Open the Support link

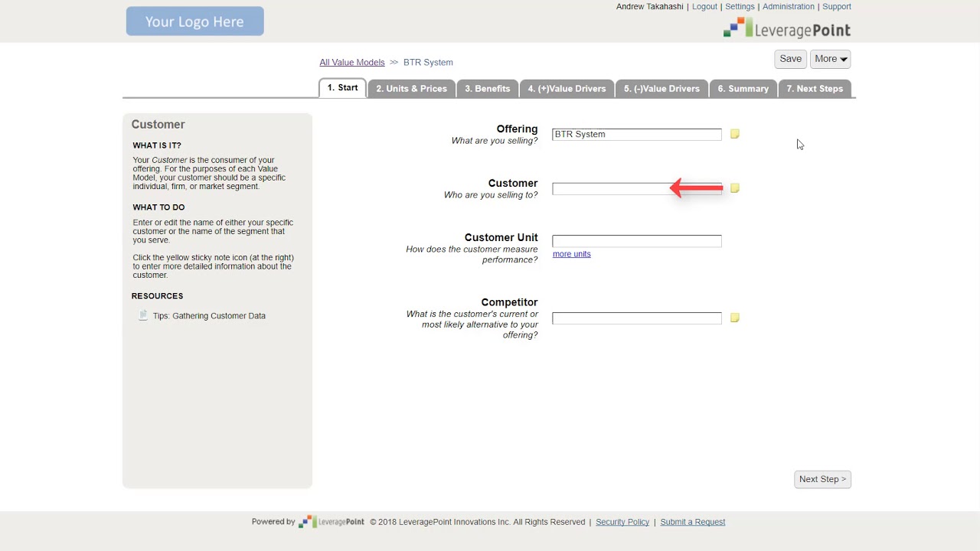click(837, 7)
